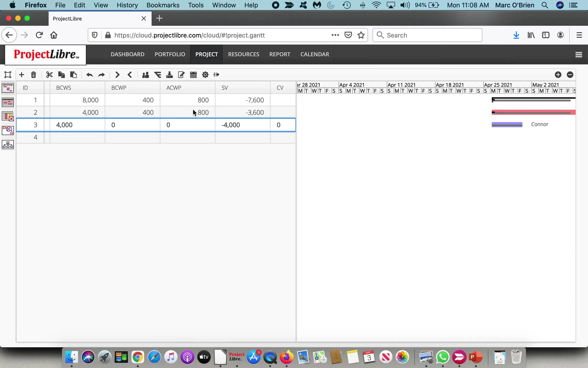Image resolution: width=588 pixels, height=368 pixels.
Task: Bookmark this page with star
Action: 361,35
